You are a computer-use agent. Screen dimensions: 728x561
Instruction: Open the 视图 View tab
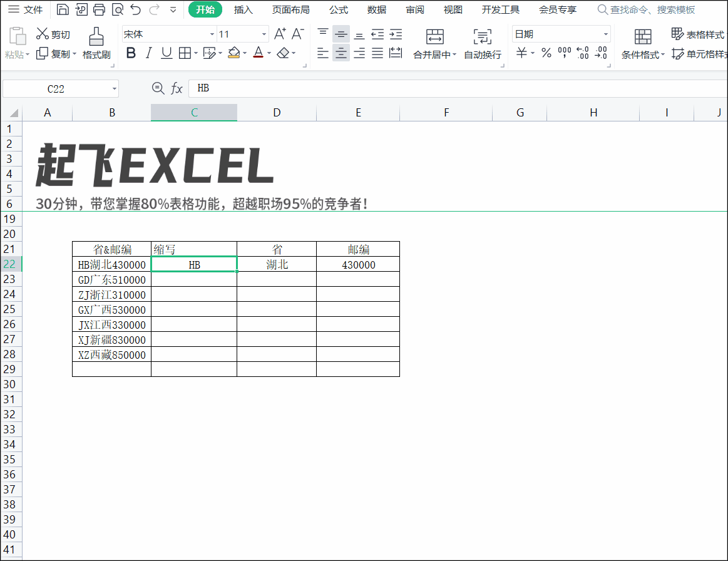(x=453, y=9)
